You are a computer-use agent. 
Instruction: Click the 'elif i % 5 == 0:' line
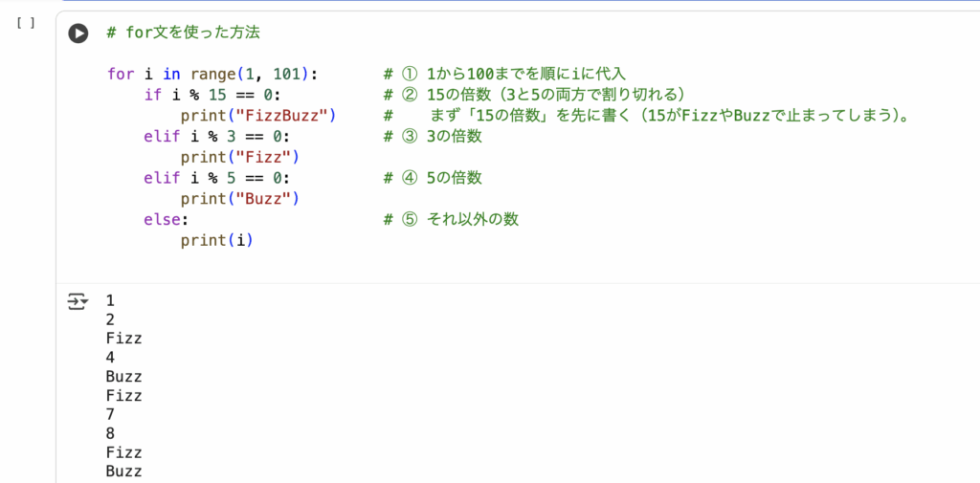(x=217, y=178)
